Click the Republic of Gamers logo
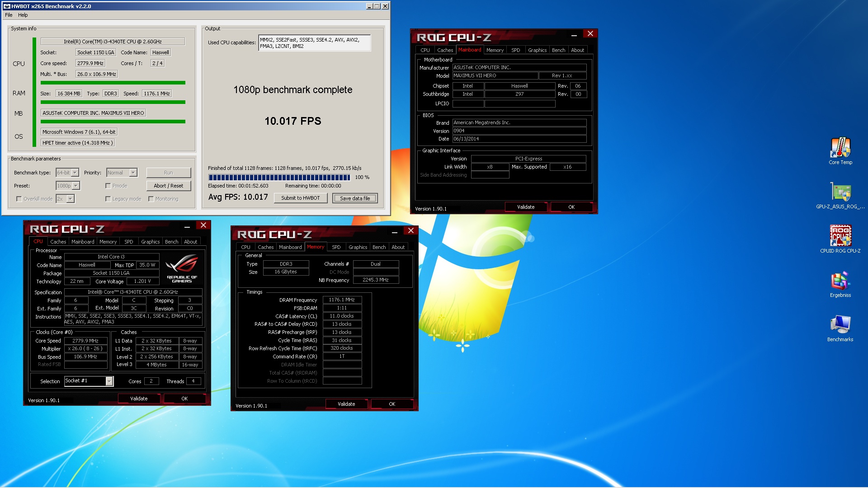 [182, 268]
